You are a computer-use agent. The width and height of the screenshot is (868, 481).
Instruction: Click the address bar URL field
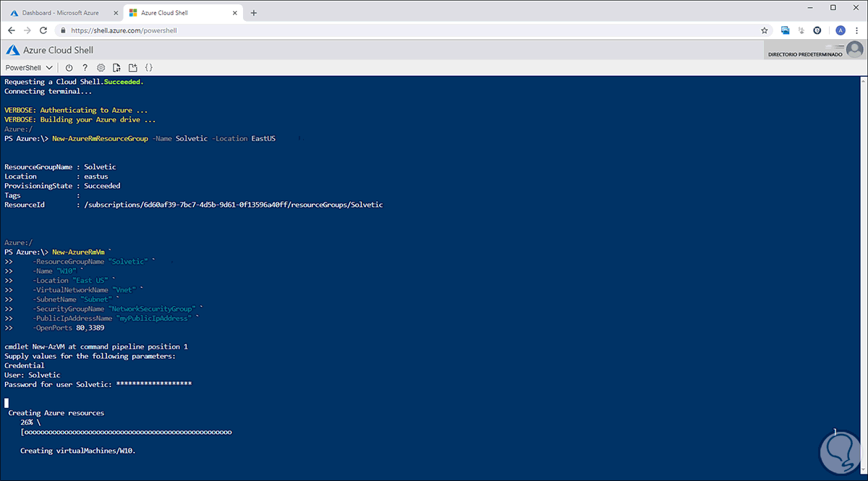click(x=412, y=30)
